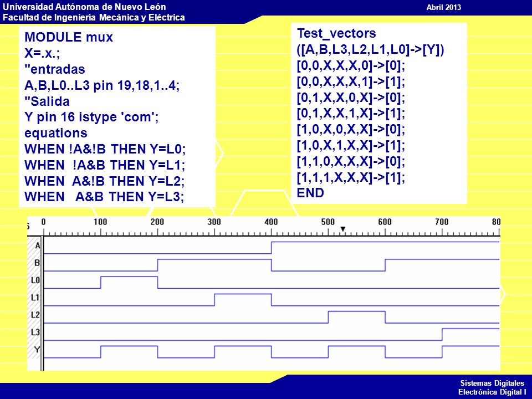The width and height of the screenshot is (532, 399).
Task: Click the 'END' keyword
Action: click(310, 193)
